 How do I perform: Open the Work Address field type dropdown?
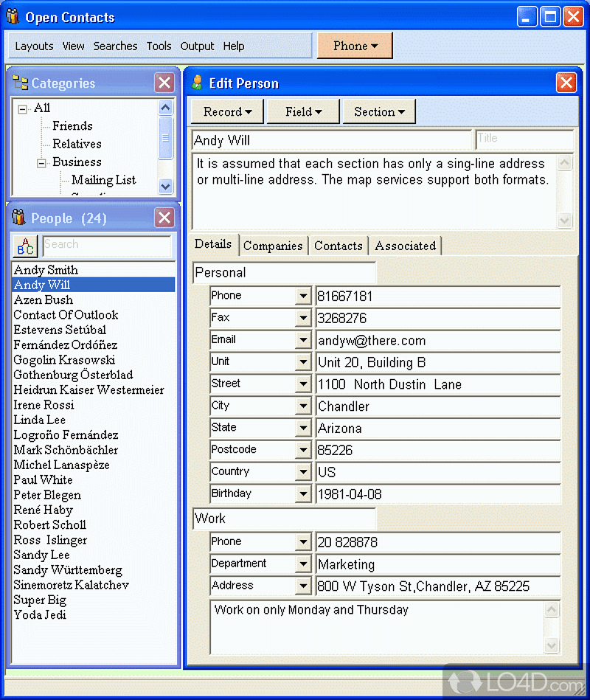tap(303, 586)
